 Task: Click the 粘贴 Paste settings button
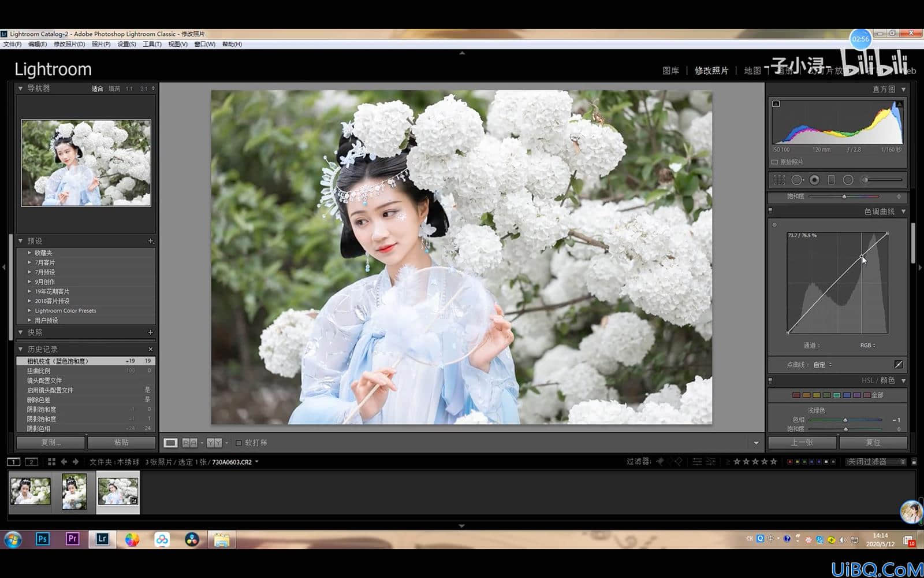pos(122,443)
